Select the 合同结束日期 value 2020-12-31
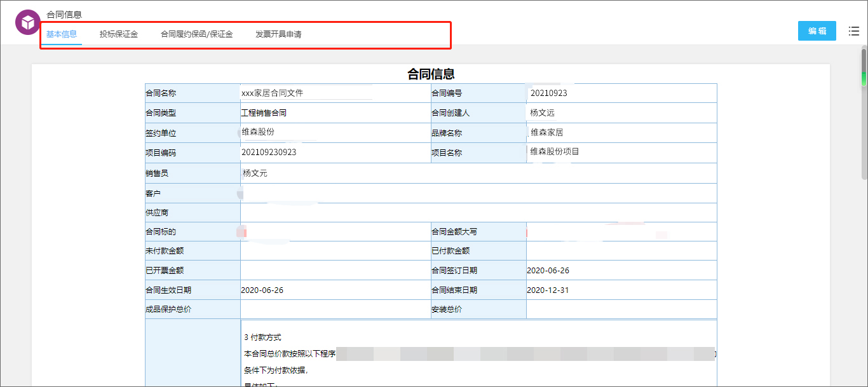Screen dimensions: 868x387 coord(548,290)
